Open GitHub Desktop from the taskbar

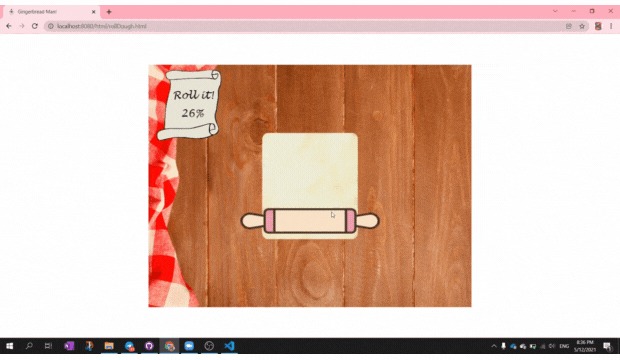point(149,346)
